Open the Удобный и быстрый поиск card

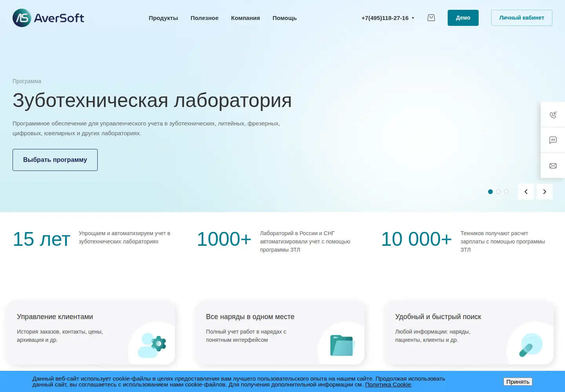coord(469,332)
